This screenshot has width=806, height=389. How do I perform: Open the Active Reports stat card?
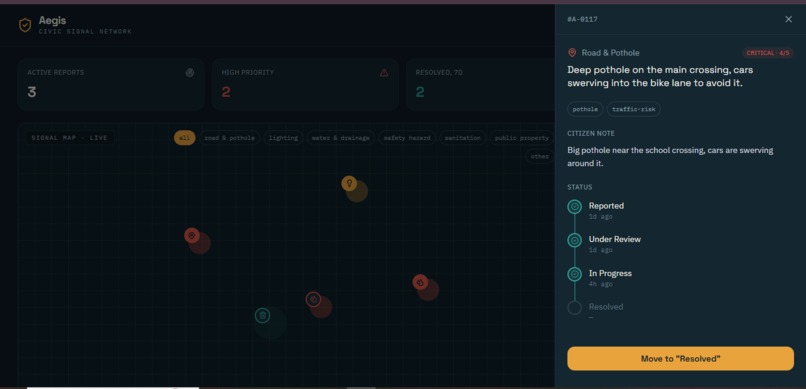(x=111, y=84)
